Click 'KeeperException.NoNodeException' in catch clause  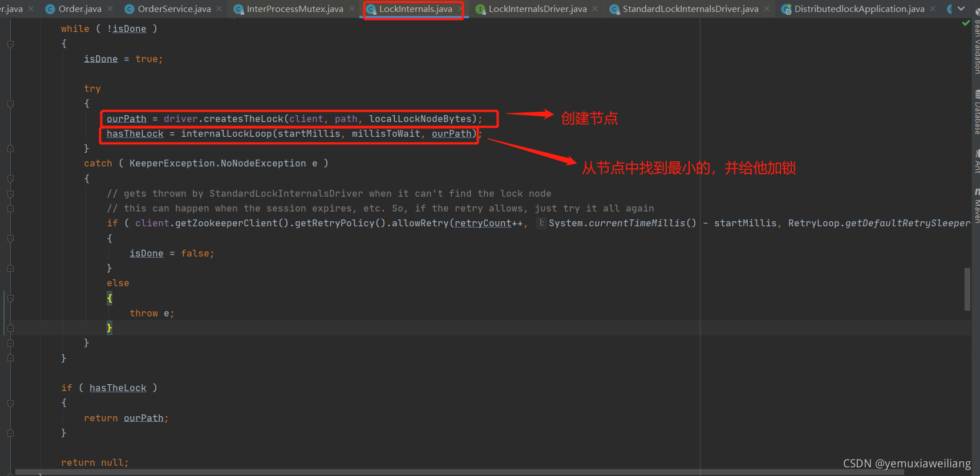click(x=218, y=163)
